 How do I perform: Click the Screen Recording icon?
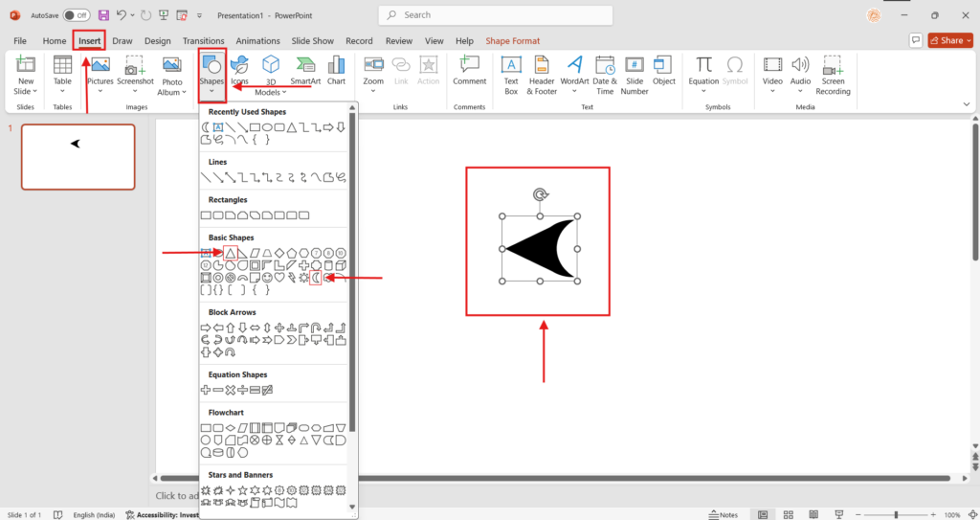[833, 74]
